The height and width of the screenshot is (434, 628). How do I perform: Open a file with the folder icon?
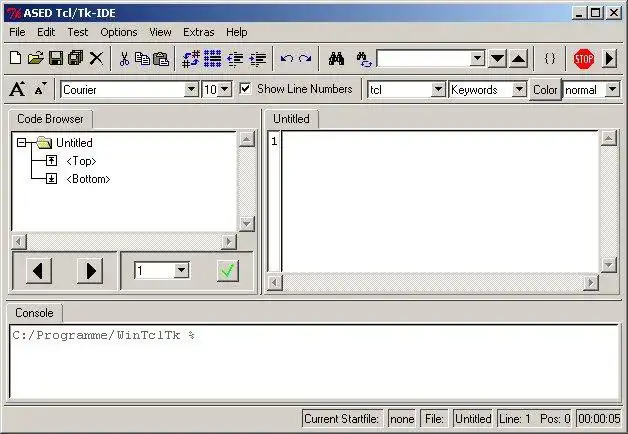36,58
